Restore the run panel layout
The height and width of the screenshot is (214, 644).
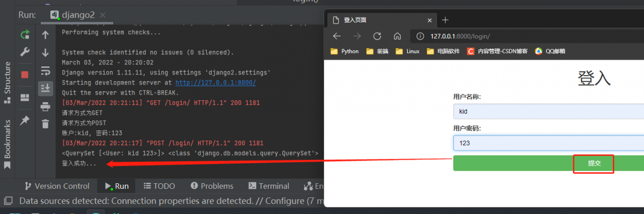(25, 97)
